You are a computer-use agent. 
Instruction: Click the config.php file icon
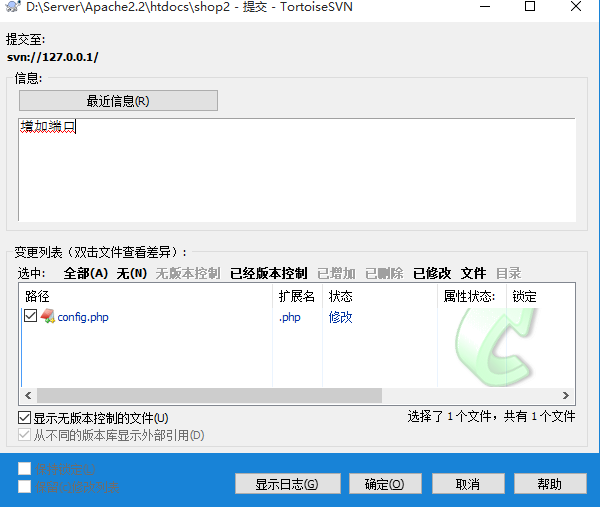click(47, 317)
